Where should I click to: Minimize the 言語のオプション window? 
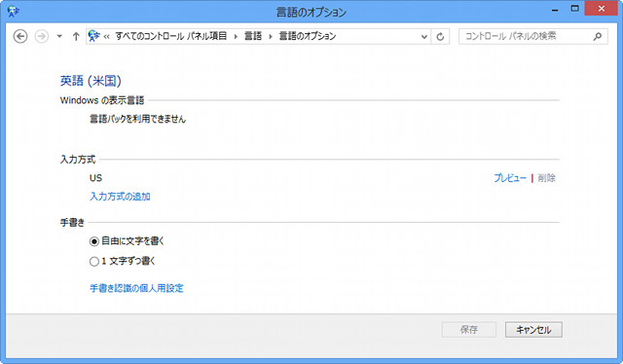pyautogui.click(x=555, y=10)
